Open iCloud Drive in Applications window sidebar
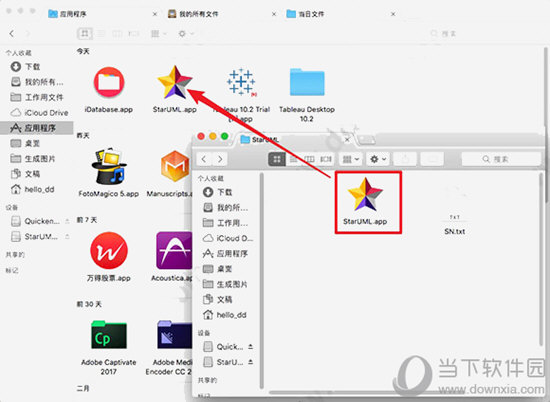The width and height of the screenshot is (550, 402). [x=39, y=113]
